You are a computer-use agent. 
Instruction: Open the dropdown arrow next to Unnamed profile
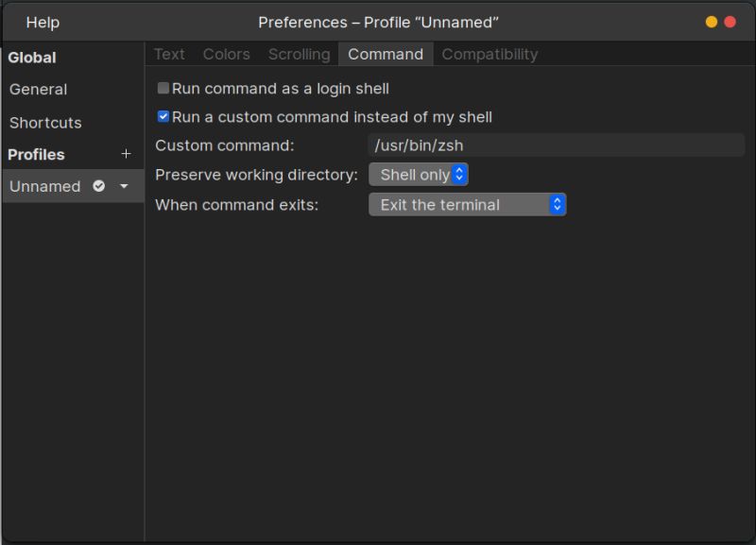[123, 186]
